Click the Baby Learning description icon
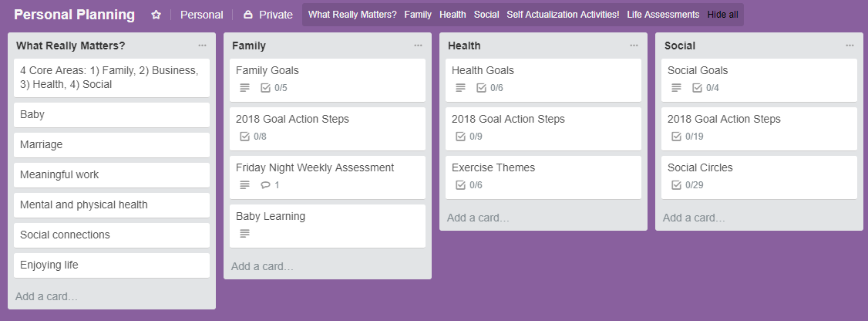This screenshot has height=321, width=868. 245,234
